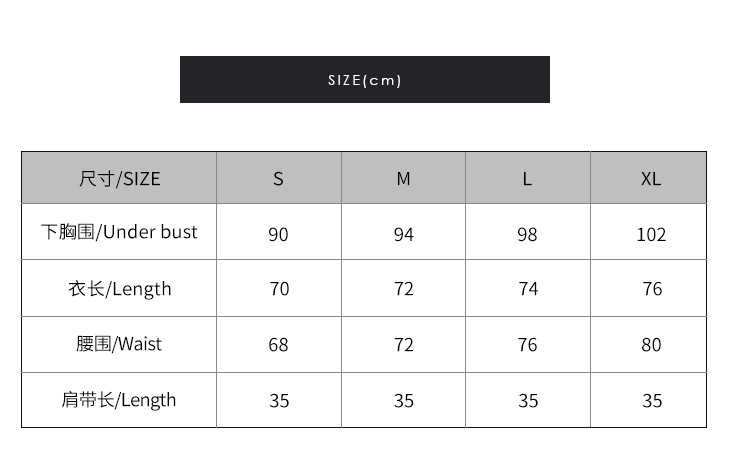Click the waist value 68

pos(279,345)
